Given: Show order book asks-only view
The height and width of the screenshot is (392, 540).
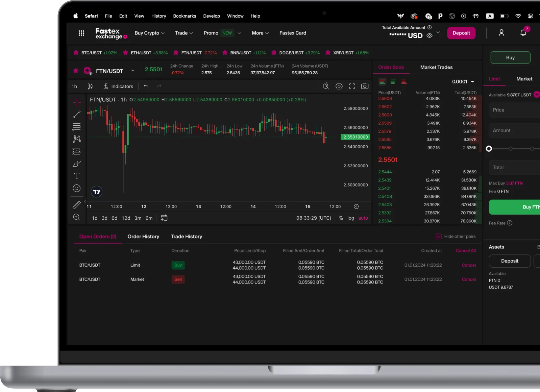Looking at the screenshot, I should pos(404,82).
